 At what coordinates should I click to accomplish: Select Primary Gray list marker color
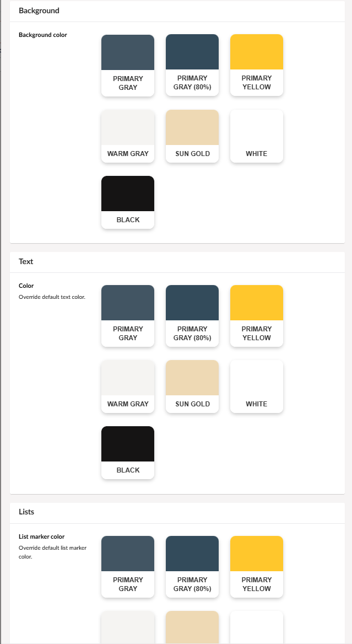128,566
